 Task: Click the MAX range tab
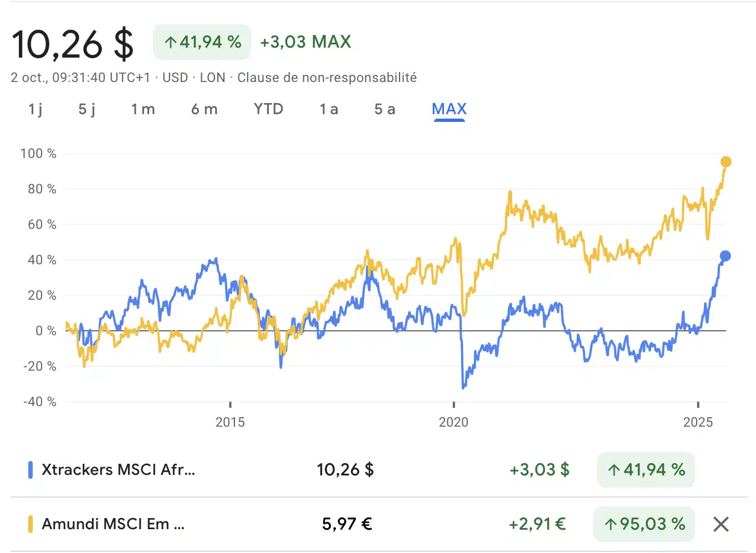point(449,109)
